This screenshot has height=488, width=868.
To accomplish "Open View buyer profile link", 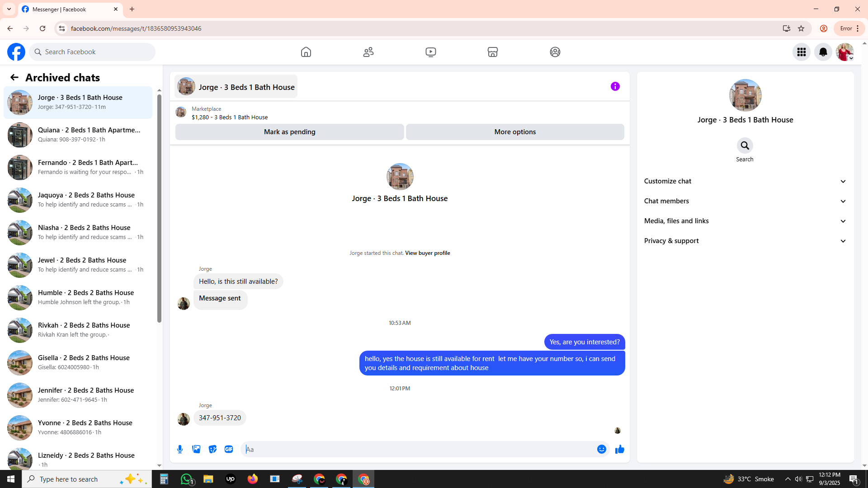I will pyautogui.click(x=427, y=253).
